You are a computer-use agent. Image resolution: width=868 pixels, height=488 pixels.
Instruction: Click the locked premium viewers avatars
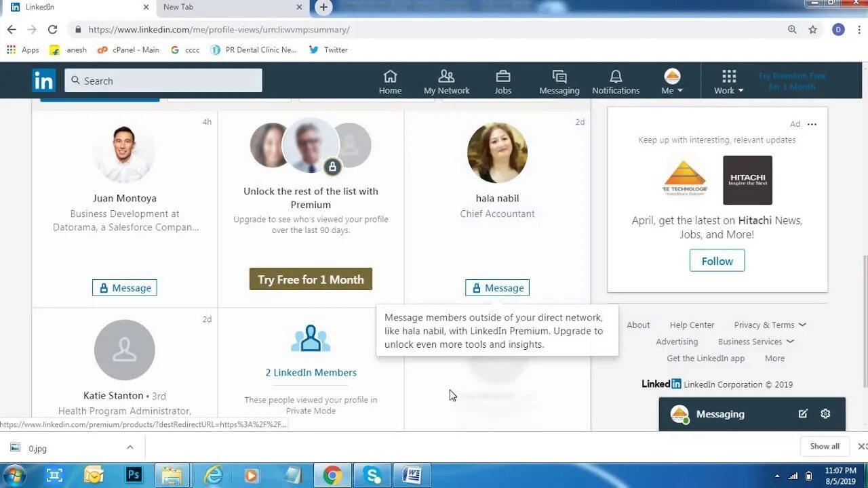tap(311, 146)
